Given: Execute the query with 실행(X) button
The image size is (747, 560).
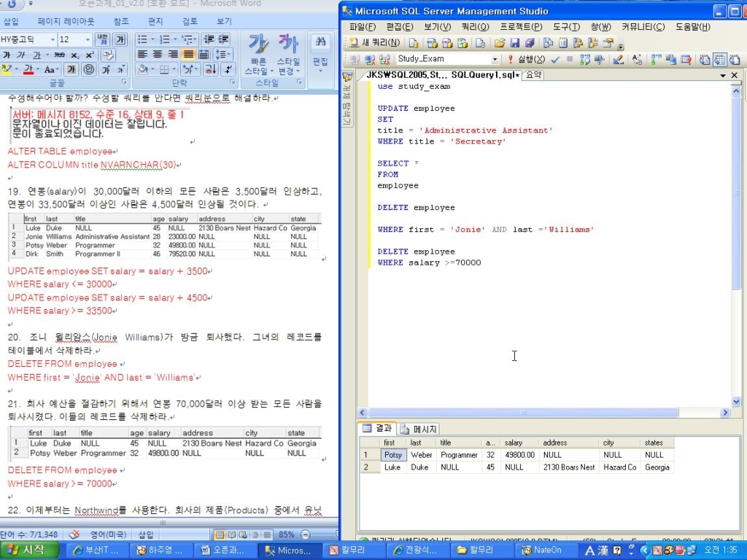Looking at the screenshot, I should (526, 59).
